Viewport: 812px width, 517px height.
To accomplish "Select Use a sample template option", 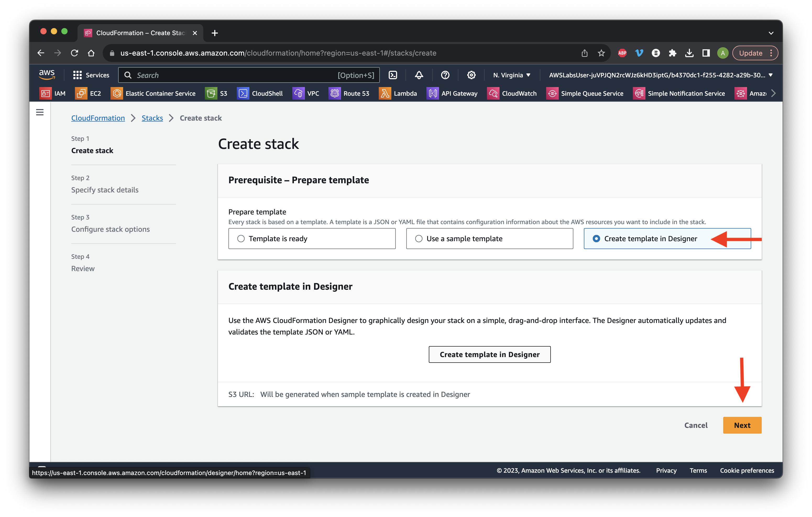I will [490, 239].
